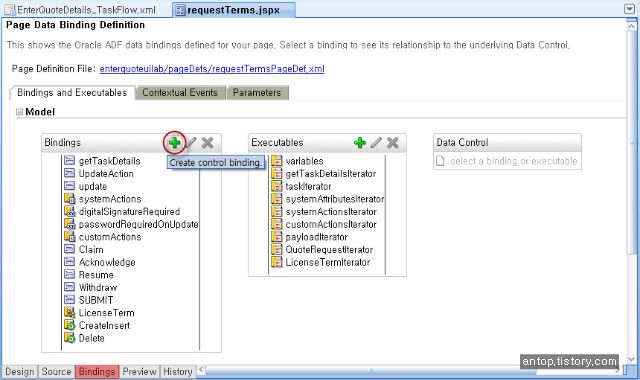Select the update binding row
This screenshot has width=640, height=380.
point(93,186)
